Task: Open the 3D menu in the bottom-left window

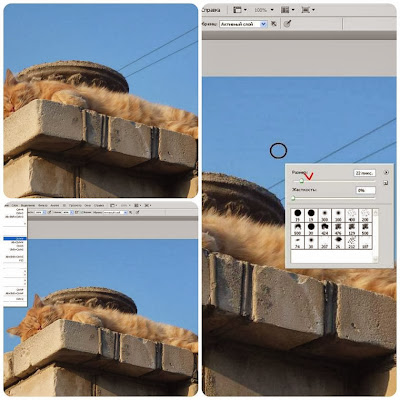Action: (x=64, y=205)
